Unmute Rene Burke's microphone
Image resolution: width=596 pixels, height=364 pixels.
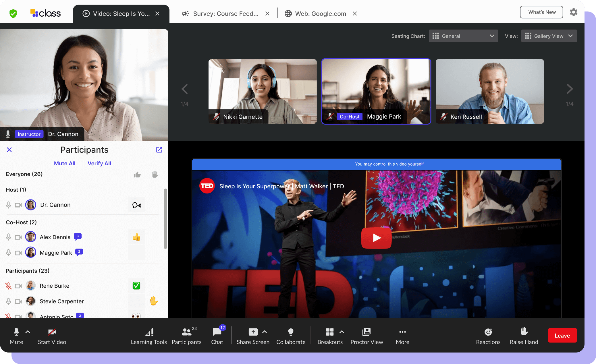pyautogui.click(x=9, y=286)
